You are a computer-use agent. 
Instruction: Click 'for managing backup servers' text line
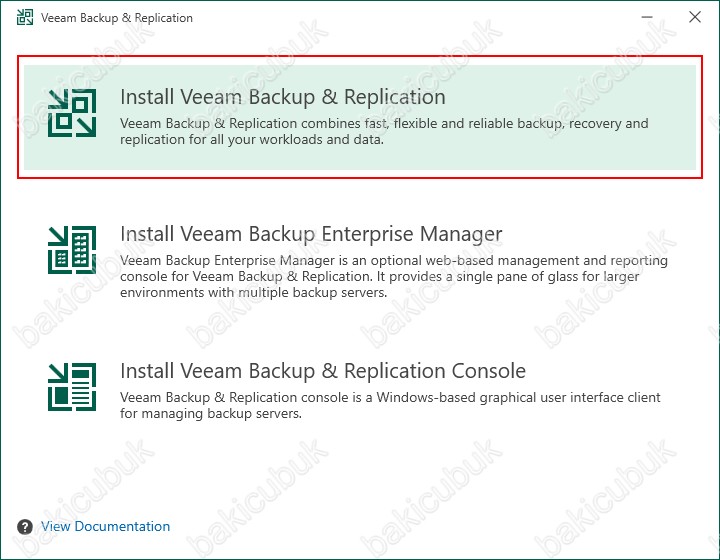tap(211, 413)
